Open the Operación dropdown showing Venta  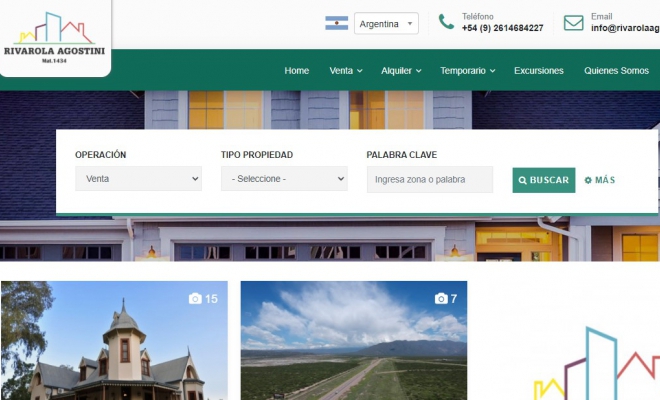tap(138, 179)
